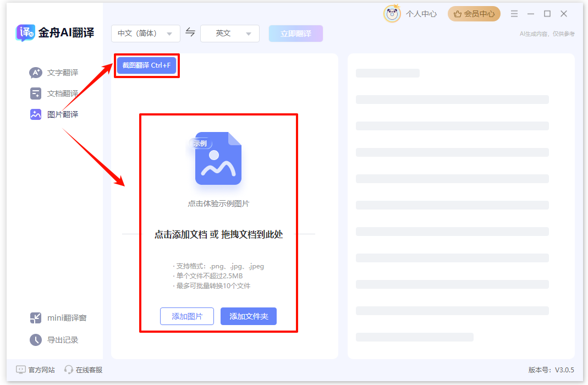The width and height of the screenshot is (588, 385).
Task: Click 添加文件夹 to add a folder
Action: [x=248, y=316]
